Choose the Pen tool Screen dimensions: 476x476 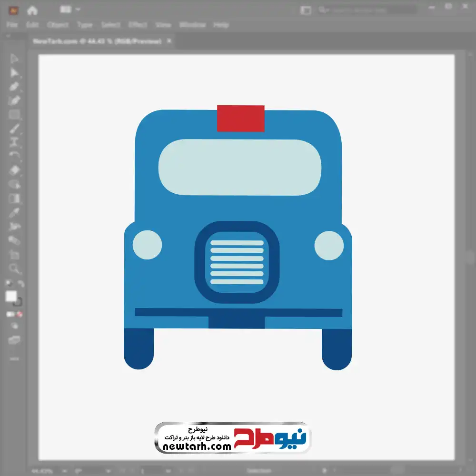[14, 87]
